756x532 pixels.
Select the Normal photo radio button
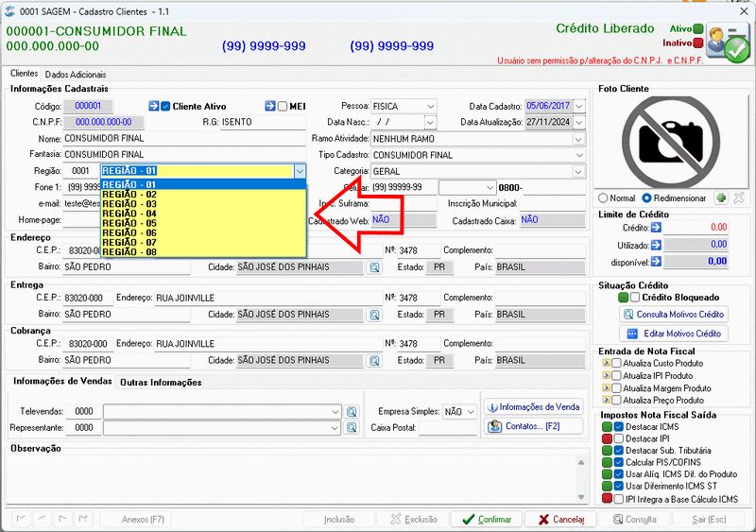click(603, 198)
